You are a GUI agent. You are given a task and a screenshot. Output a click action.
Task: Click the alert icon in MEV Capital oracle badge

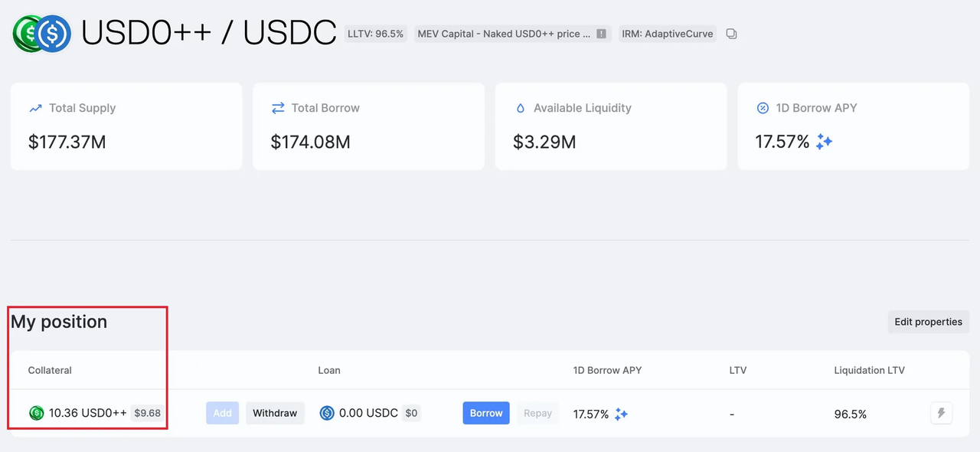tap(602, 34)
